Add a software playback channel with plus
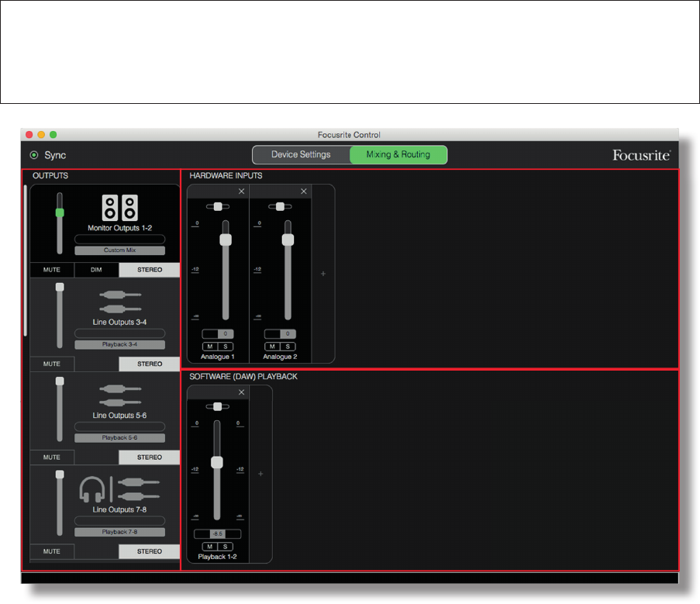Viewport: 700px width, 604px height. tap(260, 474)
